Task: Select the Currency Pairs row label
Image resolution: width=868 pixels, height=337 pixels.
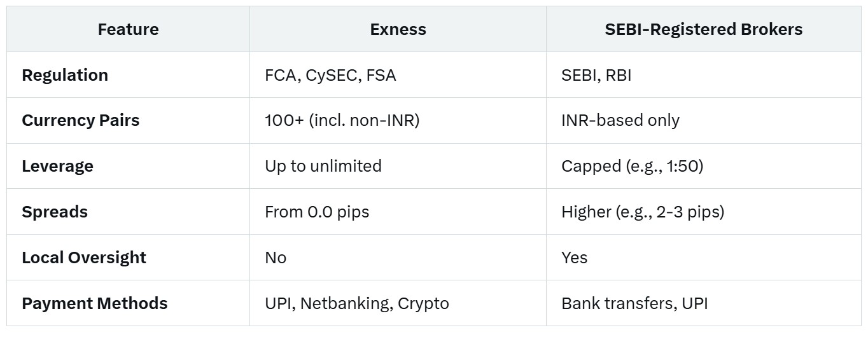Action: point(80,120)
